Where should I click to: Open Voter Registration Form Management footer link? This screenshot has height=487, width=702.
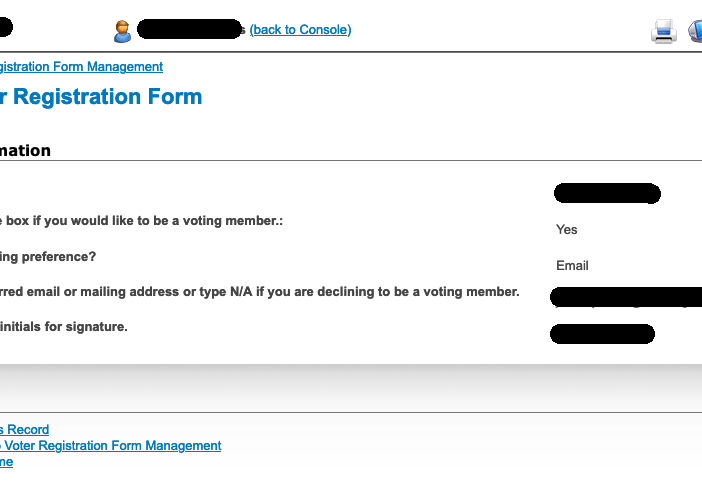click(x=111, y=445)
